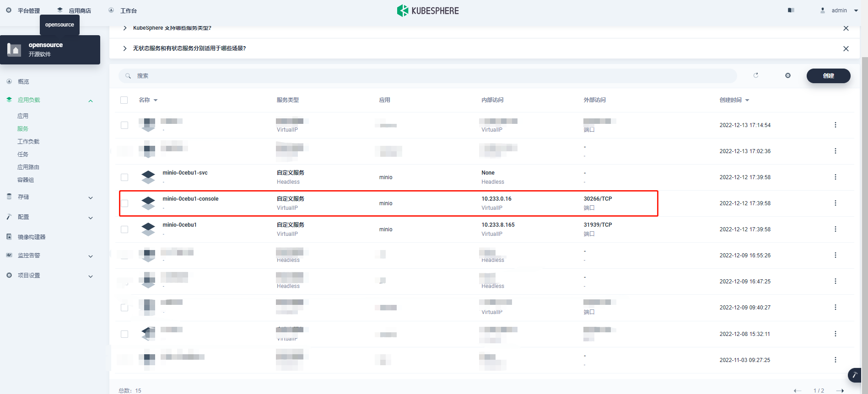
Task: Select all services with header checkbox
Action: pyautogui.click(x=124, y=100)
